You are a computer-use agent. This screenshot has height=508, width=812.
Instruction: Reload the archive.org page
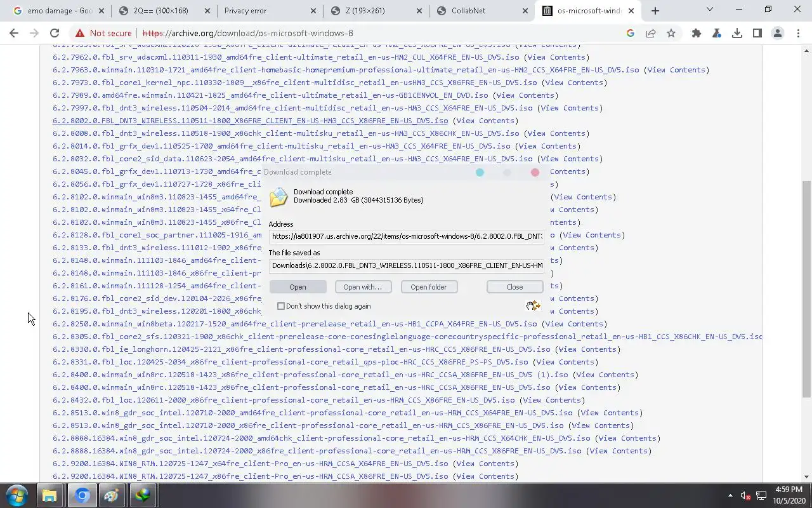pos(55,33)
